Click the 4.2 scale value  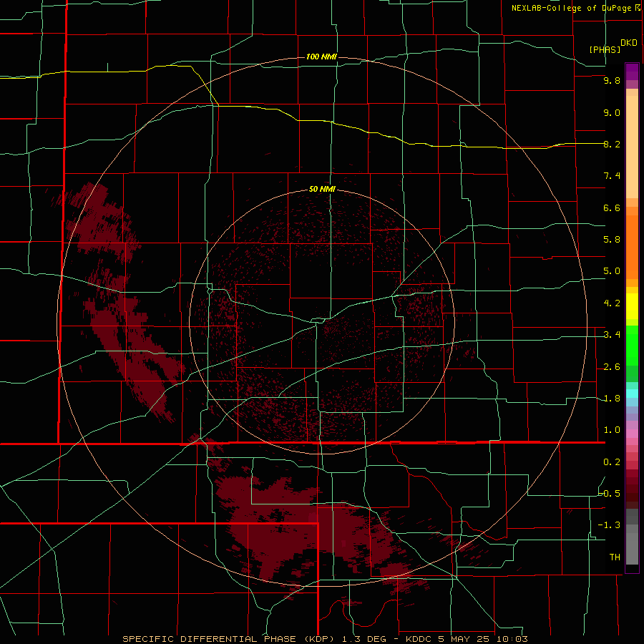[612, 303]
